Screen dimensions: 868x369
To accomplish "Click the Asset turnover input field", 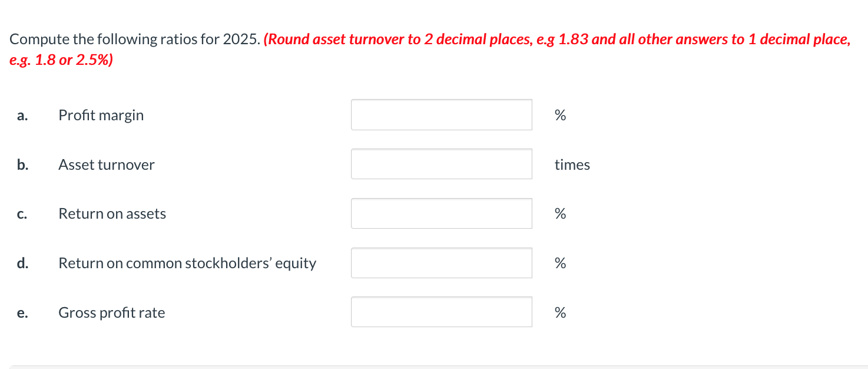I will (x=441, y=164).
